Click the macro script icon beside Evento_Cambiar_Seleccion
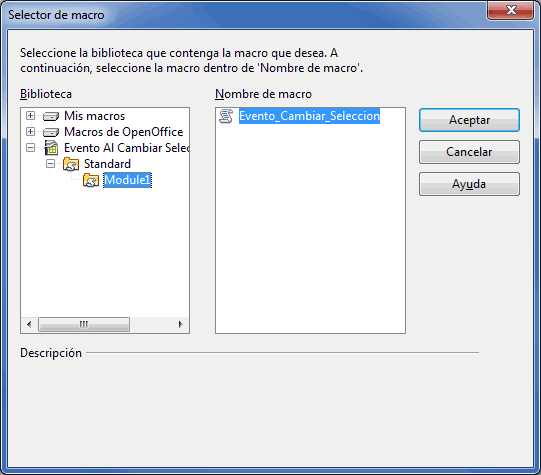 pos(226,116)
